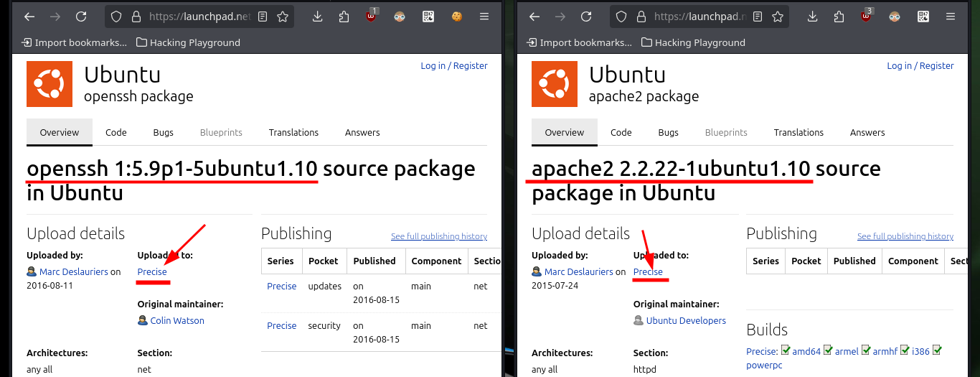Focus the address bar in apache2 window

pyautogui.click(x=699, y=16)
